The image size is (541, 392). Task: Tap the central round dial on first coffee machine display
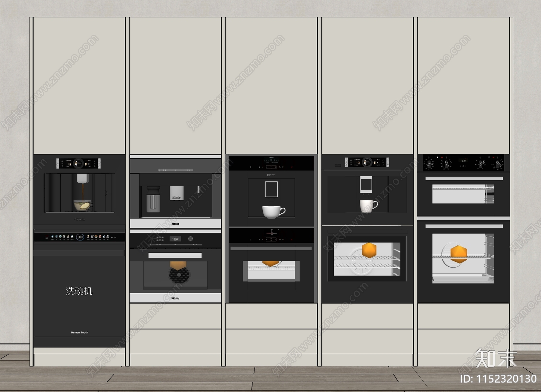pos(78,163)
